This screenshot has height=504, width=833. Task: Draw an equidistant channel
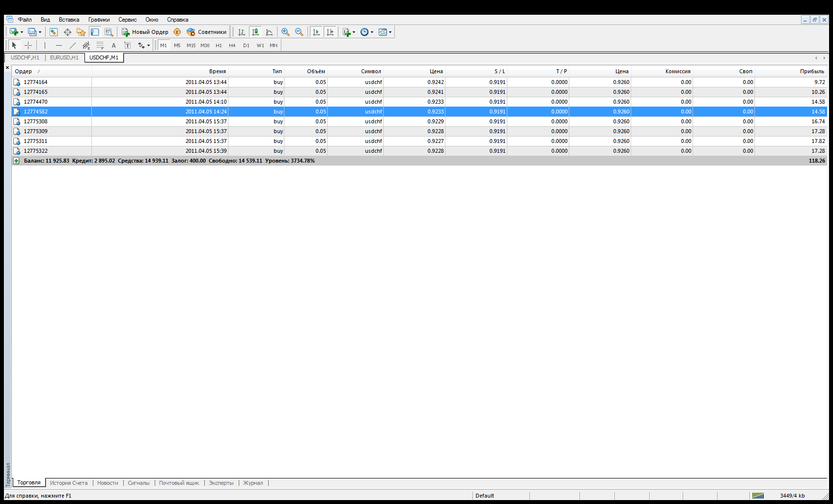click(x=86, y=45)
